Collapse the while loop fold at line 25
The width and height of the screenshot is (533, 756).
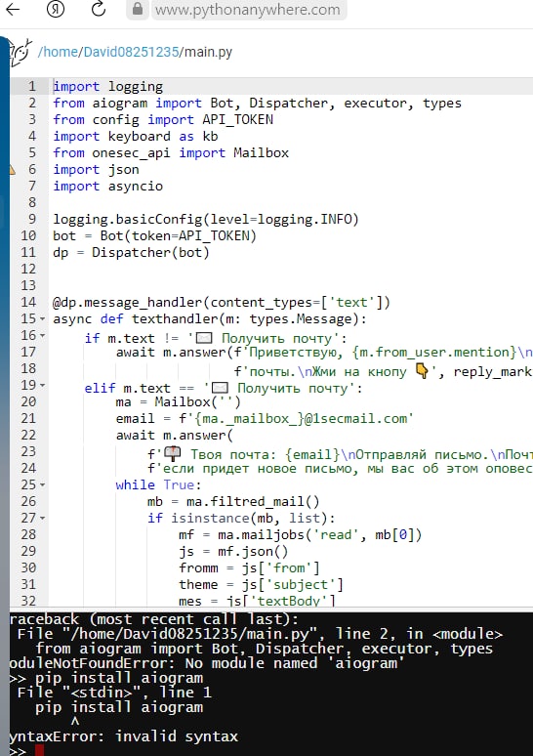pyautogui.click(x=42, y=485)
